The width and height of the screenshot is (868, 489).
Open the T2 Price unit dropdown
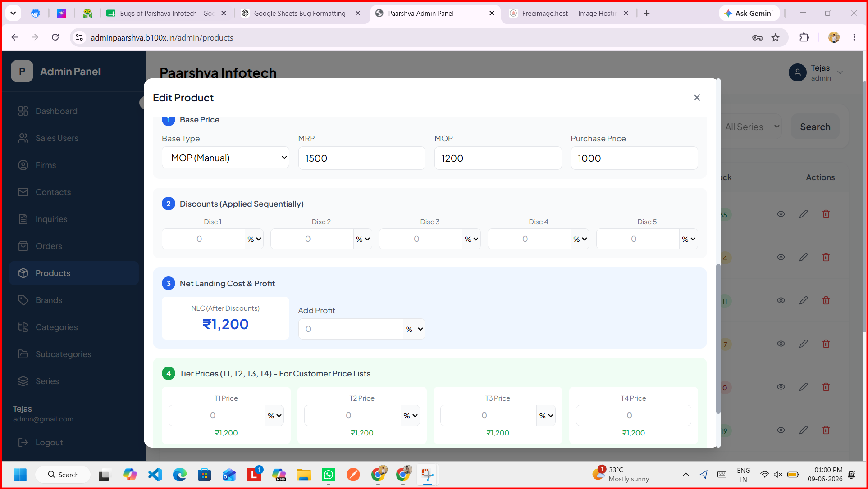point(410,416)
